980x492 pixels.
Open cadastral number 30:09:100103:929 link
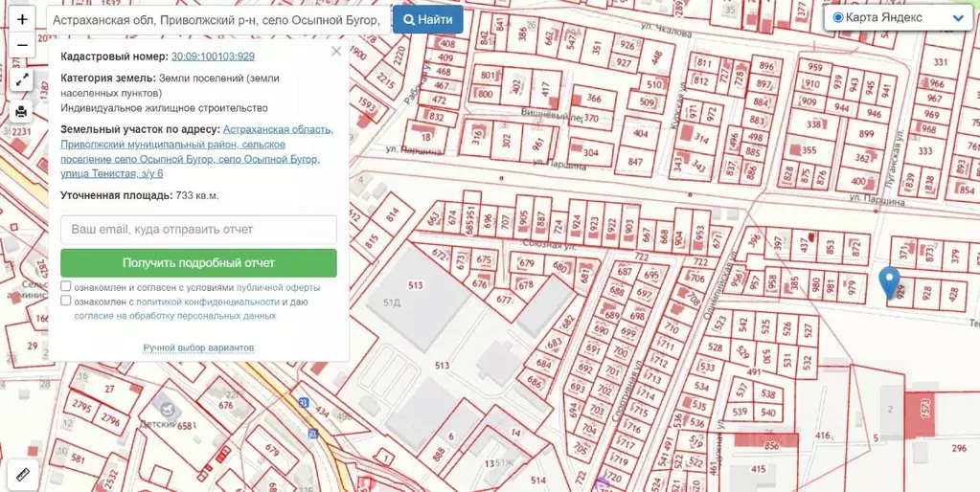(213, 56)
